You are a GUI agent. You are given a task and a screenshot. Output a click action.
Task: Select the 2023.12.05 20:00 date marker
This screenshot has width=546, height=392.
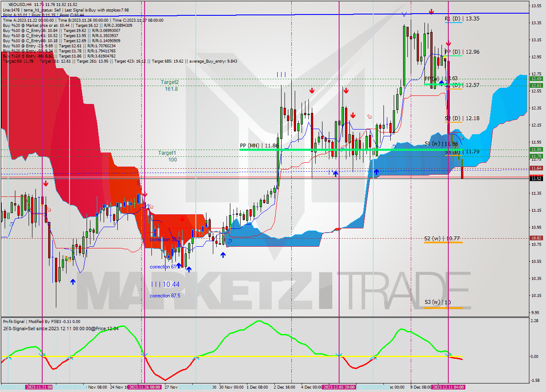[x=339, y=387]
